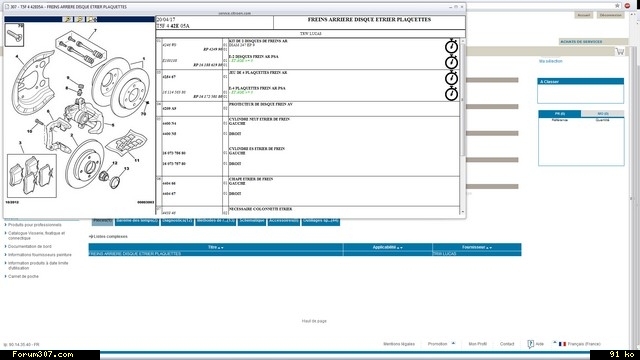Viewport: 640px width, 360px height.
Task: Click the first zoom magnifier icon above diagram
Action: click(68, 19)
